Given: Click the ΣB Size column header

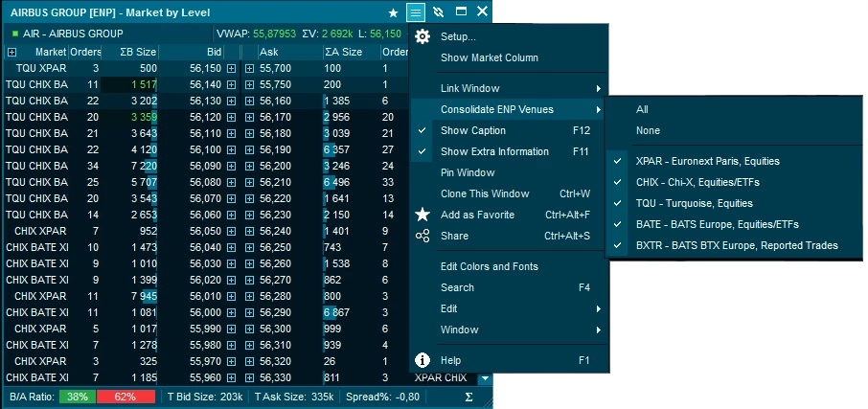Looking at the screenshot, I should [x=130, y=52].
